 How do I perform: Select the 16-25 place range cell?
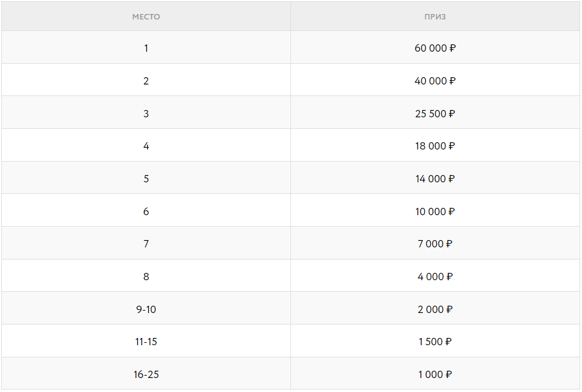tap(146, 374)
